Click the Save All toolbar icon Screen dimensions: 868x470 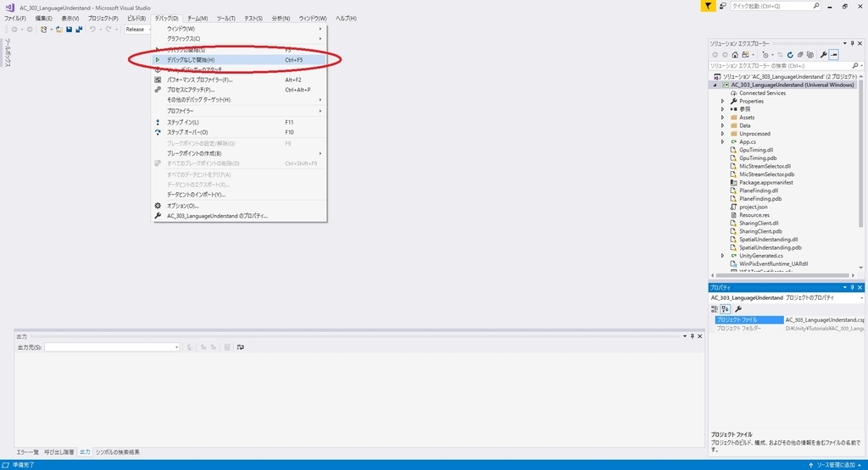pyautogui.click(x=79, y=30)
